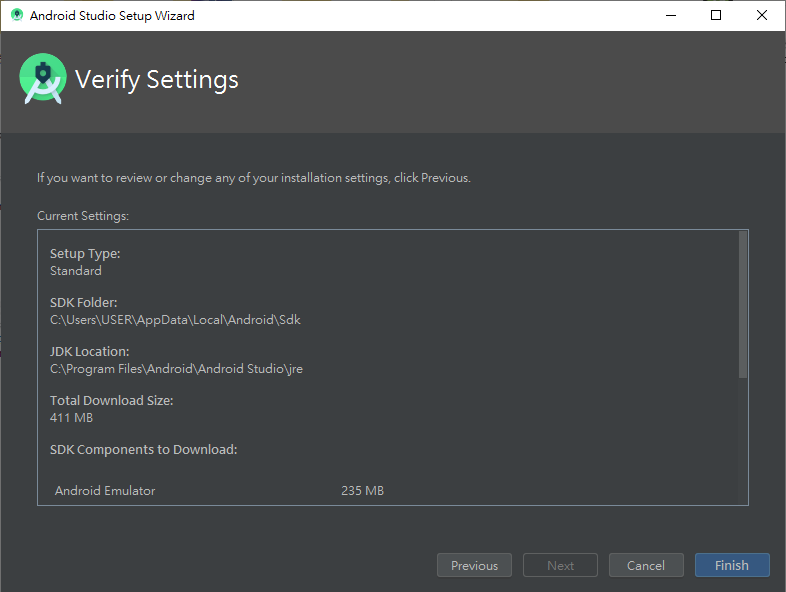
Task: Click 'SDK Components to Download:' heading
Action: point(143,450)
